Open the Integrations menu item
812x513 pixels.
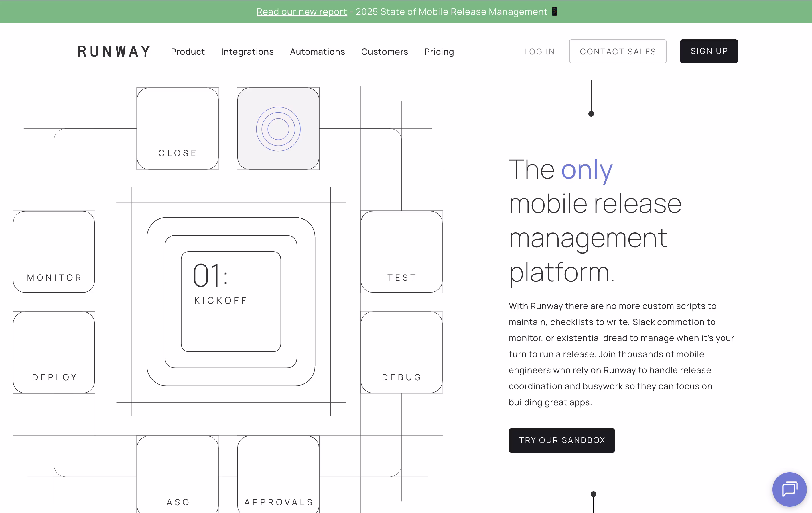[247, 52]
